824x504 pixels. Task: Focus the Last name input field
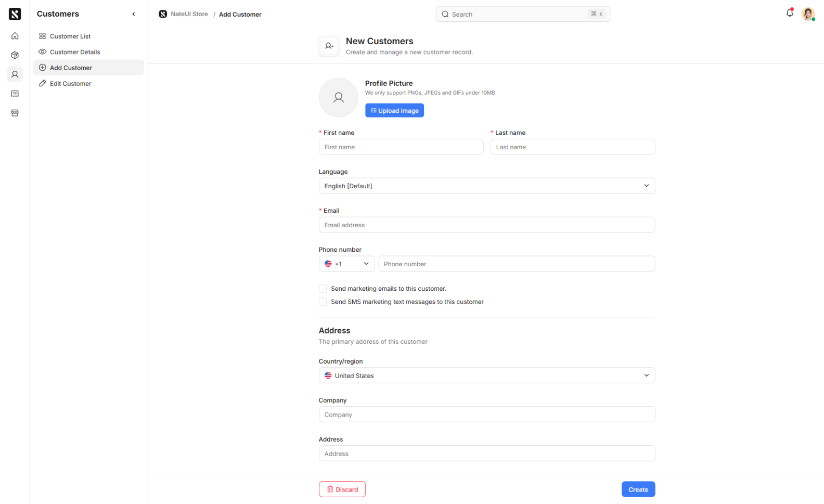click(x=573, y=147)
